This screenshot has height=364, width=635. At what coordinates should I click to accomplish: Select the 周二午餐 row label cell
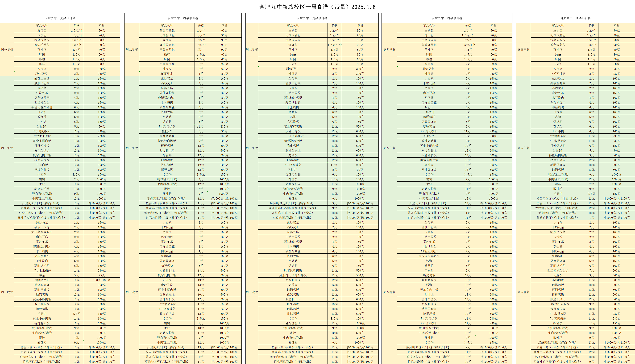tap(132, 148)
